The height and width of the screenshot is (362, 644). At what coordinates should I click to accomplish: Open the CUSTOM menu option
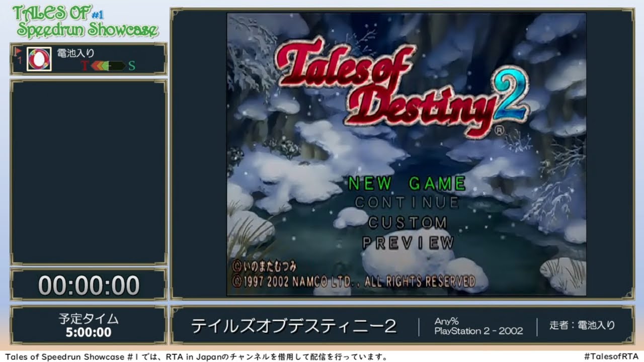pos(408,223)
